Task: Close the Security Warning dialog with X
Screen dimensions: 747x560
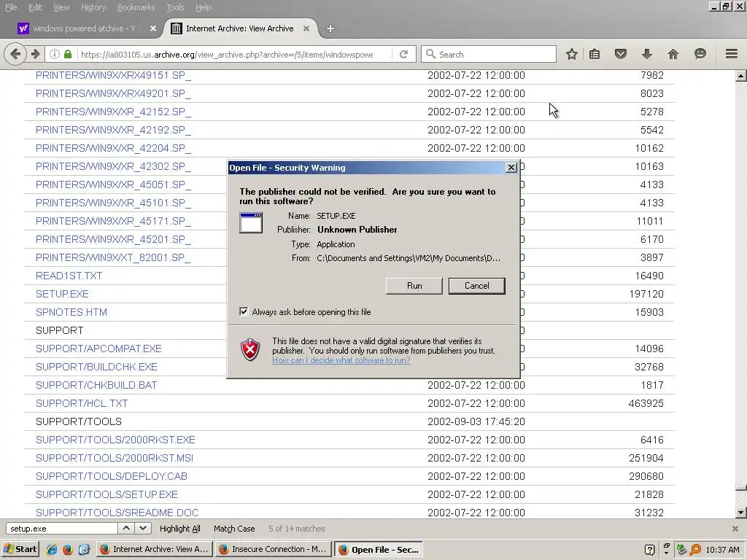Action: 511,168
